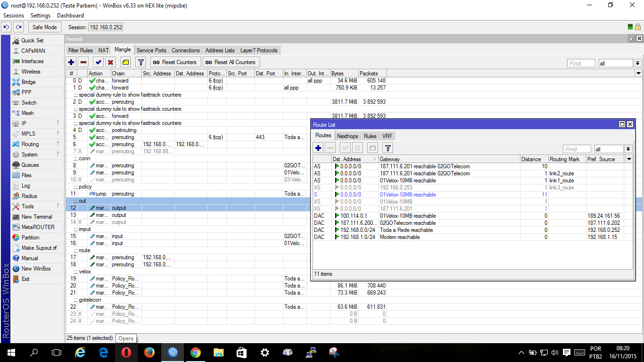This screenshot has height=362, width=644.
Task: Expand the IP submenu in sidebar
Action: [x=24, y=123]
